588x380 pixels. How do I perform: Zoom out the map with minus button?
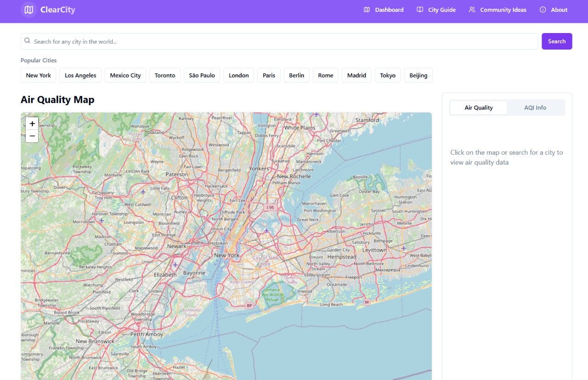tap(32, 136)
